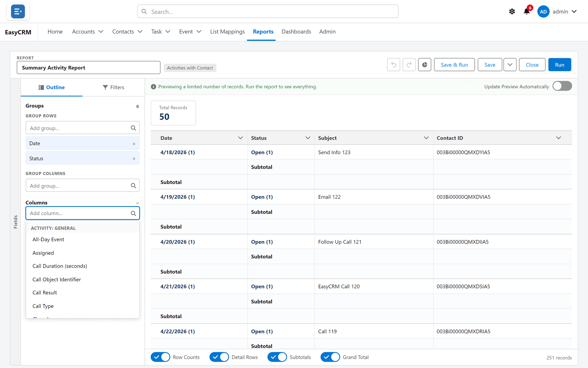This screenshot has width=588, height=368.
Task: Select the Outline tab
Action: click(51, 87)
